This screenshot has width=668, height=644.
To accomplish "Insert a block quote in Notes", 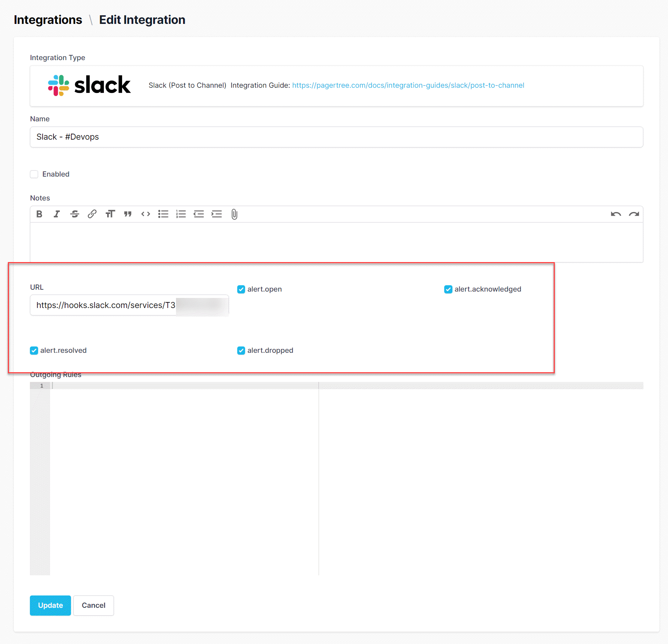I will [128, 214].
